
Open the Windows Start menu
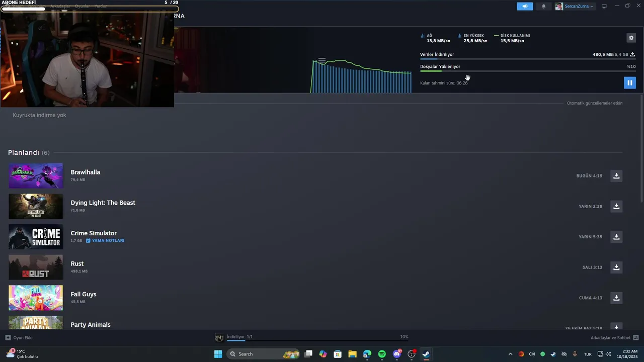tap(218, 354)
